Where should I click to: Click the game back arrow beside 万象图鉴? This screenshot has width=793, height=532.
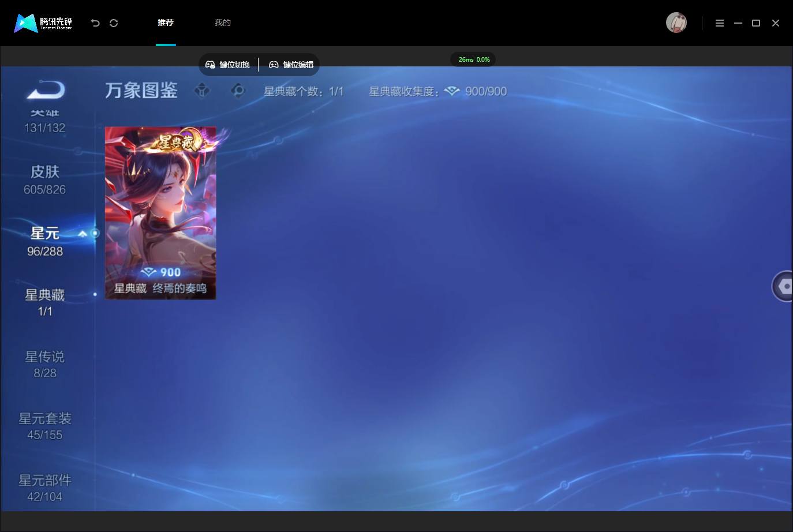tap(46, 90)
